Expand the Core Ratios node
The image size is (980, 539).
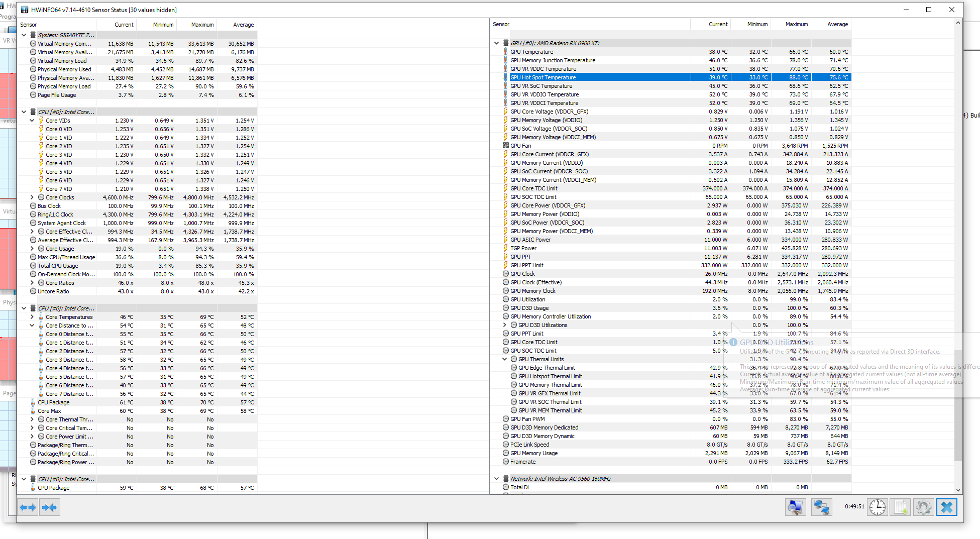pyautogui.click(x=32, y=283)
